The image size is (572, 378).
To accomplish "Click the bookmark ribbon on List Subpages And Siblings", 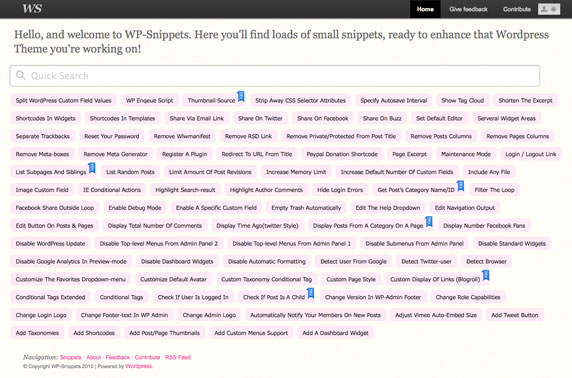I will tap(92, 168).
